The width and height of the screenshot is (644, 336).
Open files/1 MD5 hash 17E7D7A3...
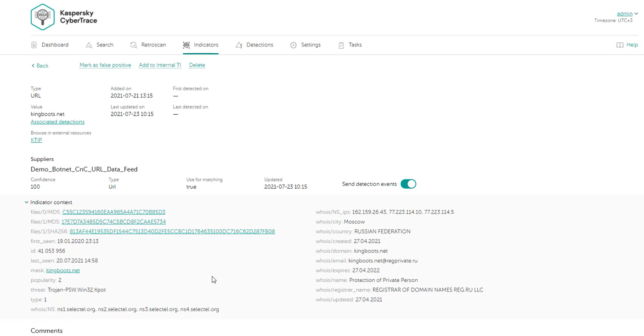point(113,222)
